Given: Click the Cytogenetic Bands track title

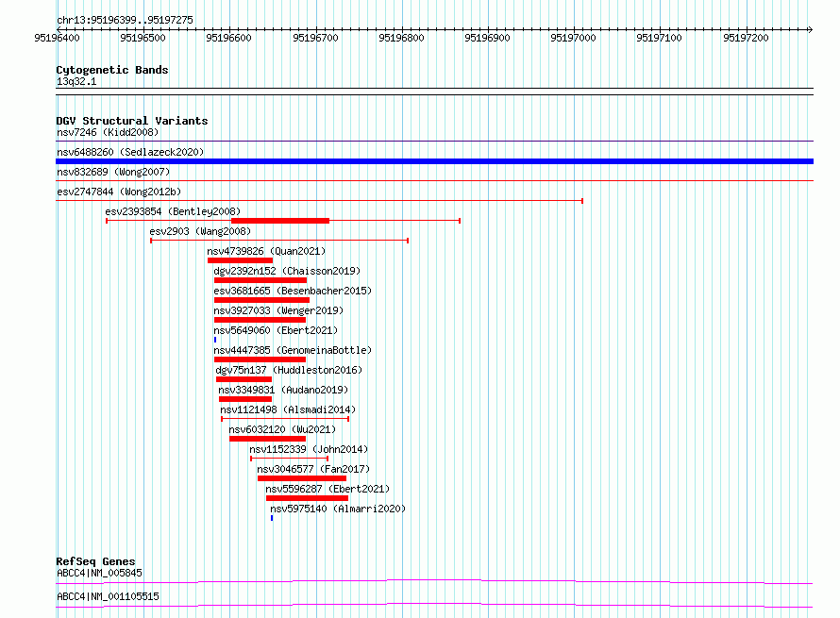Looking at the screenshot, I should (x=112, y=70).
